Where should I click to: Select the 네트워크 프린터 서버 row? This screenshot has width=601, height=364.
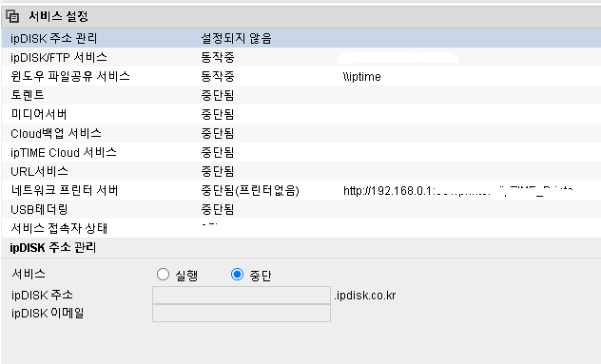[301, 190]
